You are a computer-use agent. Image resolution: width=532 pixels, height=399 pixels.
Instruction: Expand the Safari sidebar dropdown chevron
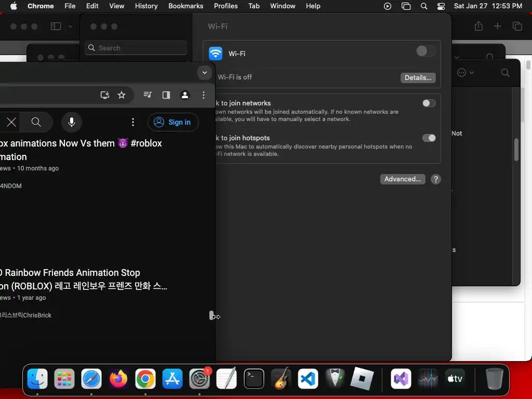click(70, 26)
